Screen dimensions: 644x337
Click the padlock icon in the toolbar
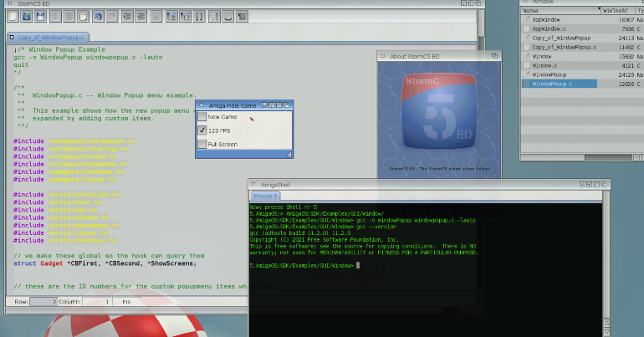tap(156, 17)
